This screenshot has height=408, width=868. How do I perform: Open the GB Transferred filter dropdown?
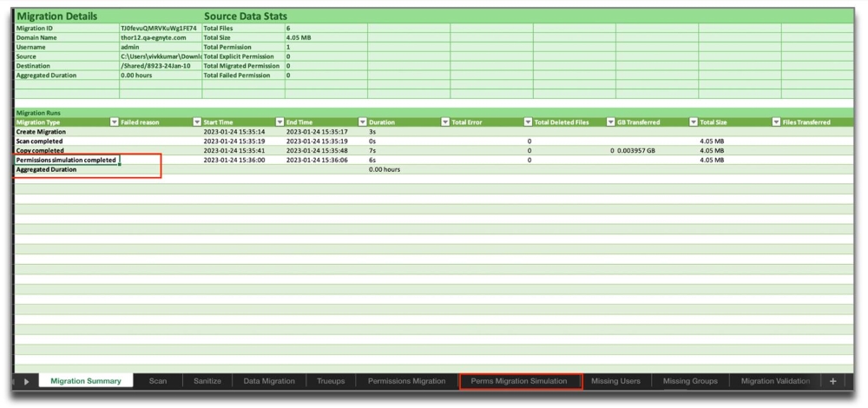[694, 122]
